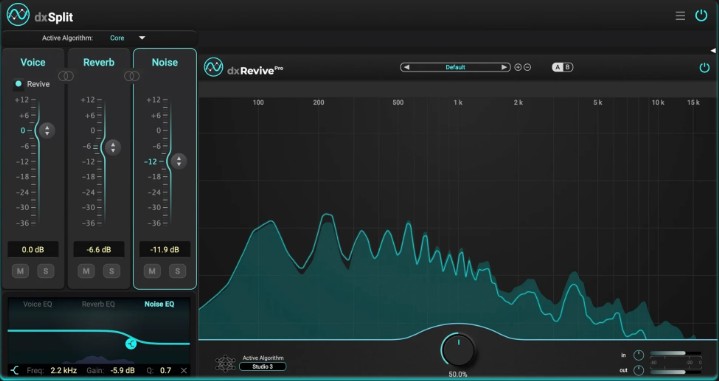This screenshot has width=719, height=381.
Task: Click the input gain knob
Action: [x=638, y=355]
